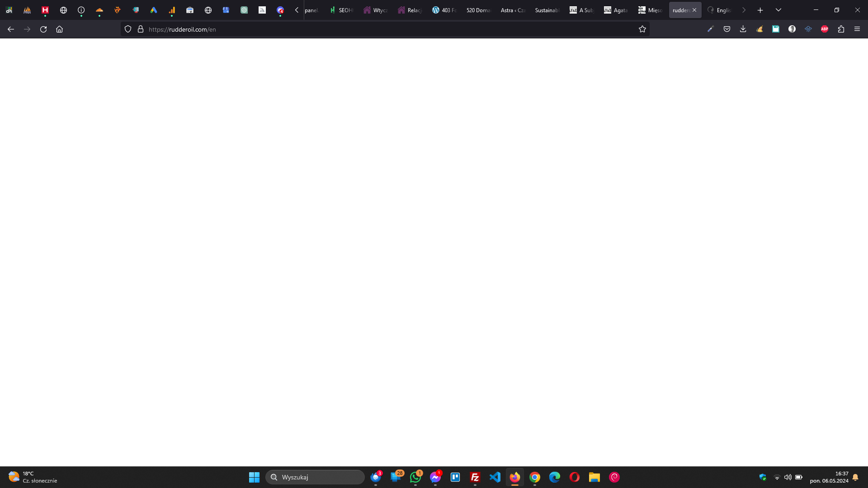Screen dimensions: 868x488
Task: Open the volume control in system tray
Action: coord(788,477)
